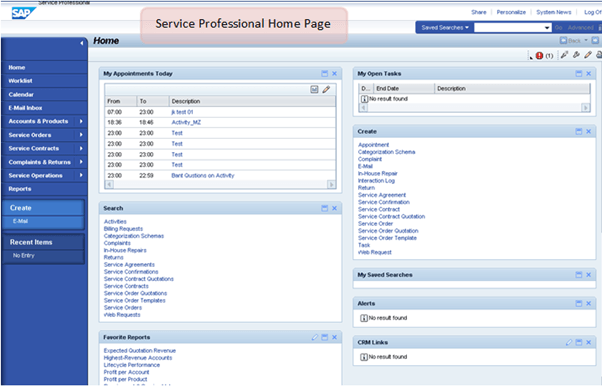Collapse the left navigation bar arrow
602x387 pixels.
(81, 43)
